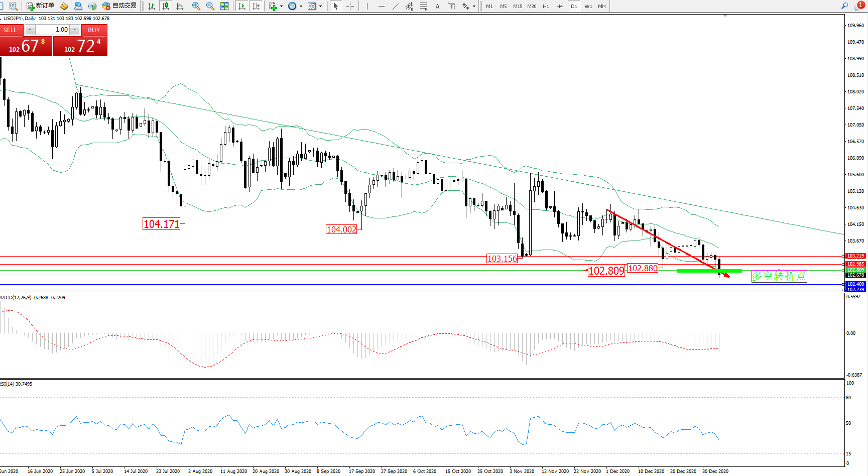Click the tile windows icon

[x=224, y=6]
